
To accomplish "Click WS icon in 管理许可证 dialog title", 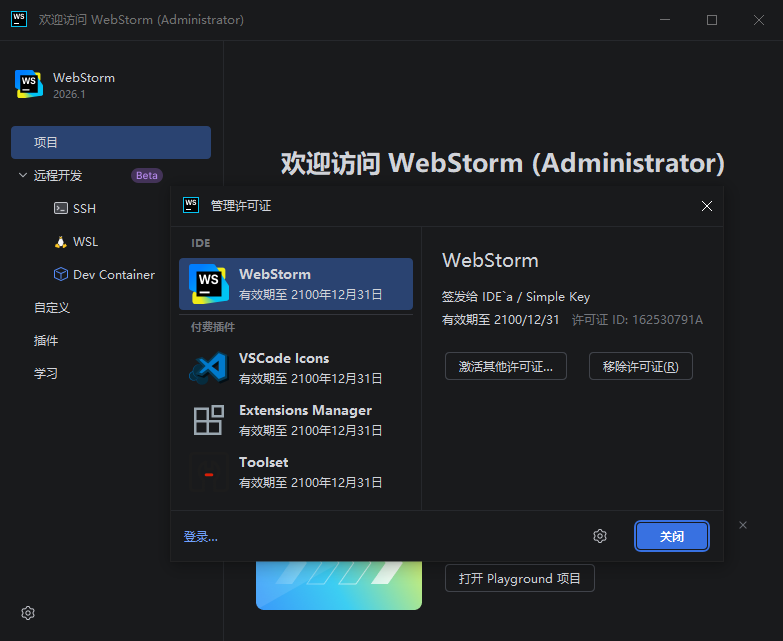I will 191,205.
